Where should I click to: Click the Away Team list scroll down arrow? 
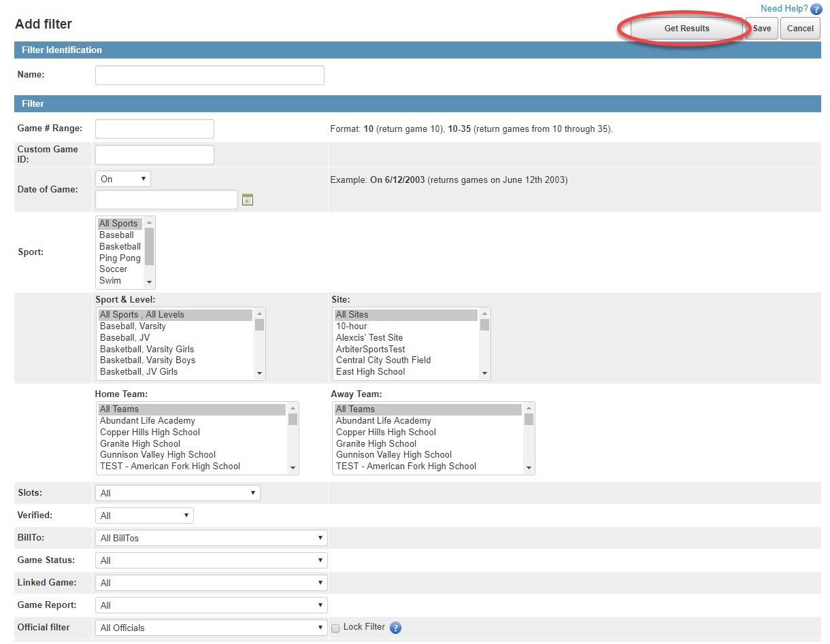pos(529,467)
